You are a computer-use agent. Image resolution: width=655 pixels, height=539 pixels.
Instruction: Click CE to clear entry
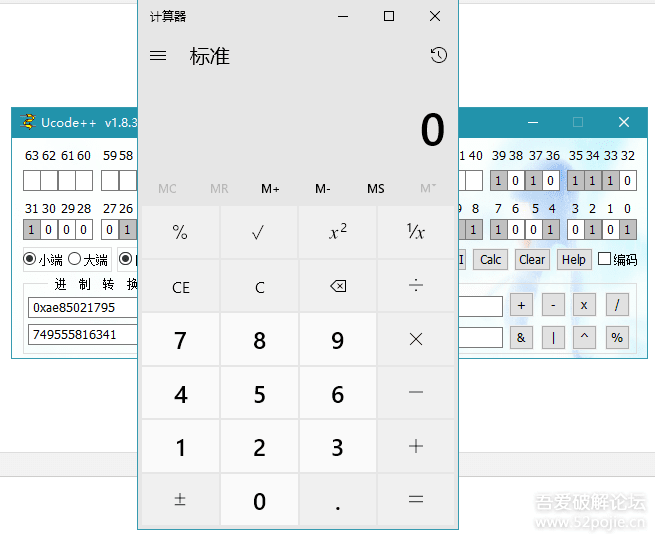(x=180, y=286)
